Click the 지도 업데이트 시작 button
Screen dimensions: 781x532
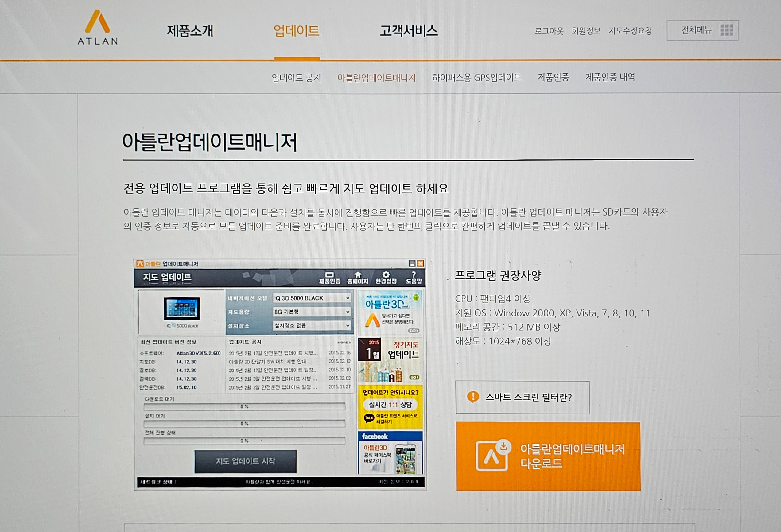245,461
